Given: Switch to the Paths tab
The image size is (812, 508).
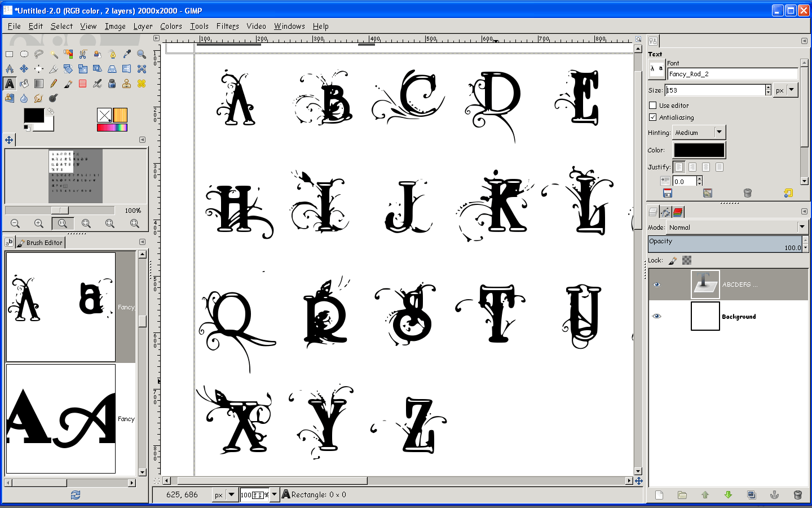Looking at the screenshot, I should [665, 212].
